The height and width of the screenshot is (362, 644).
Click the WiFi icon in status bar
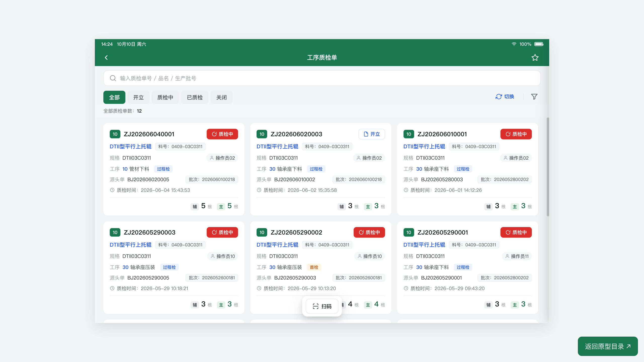pos(514,44)
